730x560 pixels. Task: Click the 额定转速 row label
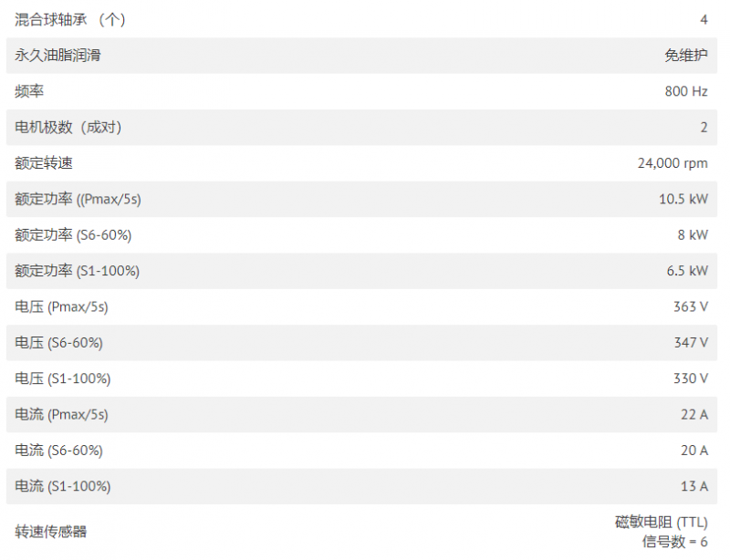tap(43, 163)
